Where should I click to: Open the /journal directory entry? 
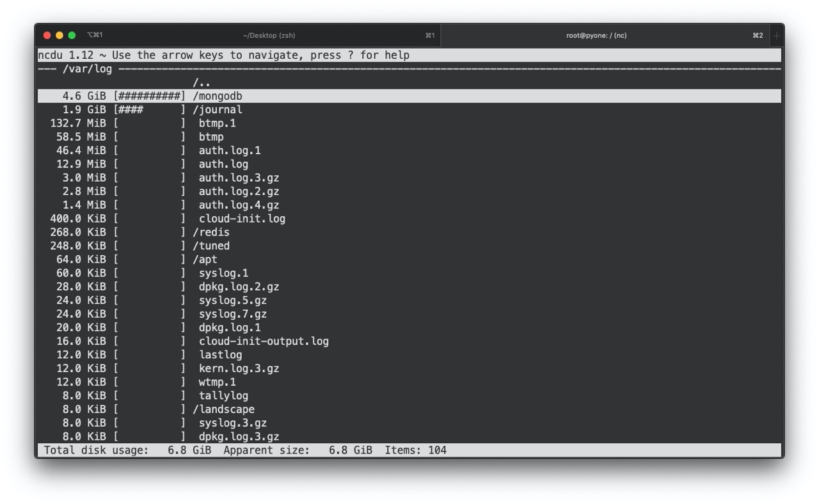(218, 109)
